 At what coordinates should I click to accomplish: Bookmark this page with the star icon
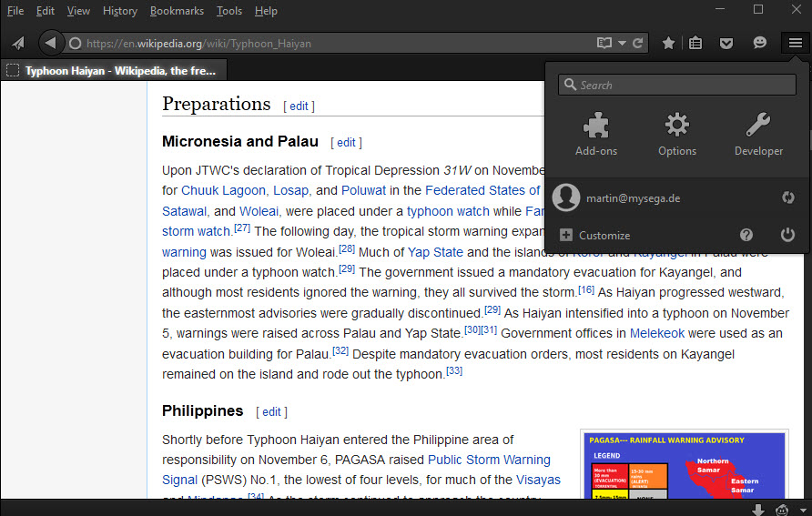coord(668,43)
